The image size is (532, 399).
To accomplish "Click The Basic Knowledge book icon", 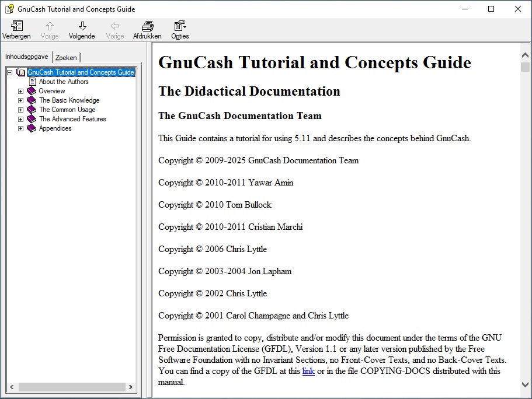I will coord(32,100).
